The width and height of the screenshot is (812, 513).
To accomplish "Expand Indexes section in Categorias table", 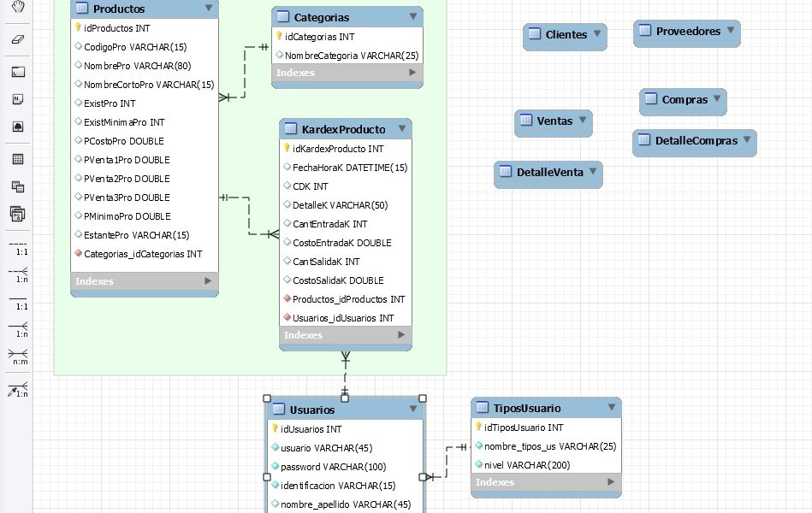I will pos(412,73).
